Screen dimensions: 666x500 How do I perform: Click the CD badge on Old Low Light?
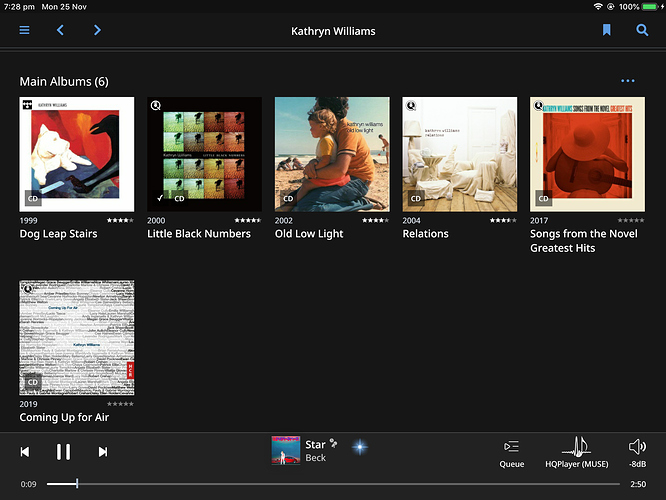[288, 198]
